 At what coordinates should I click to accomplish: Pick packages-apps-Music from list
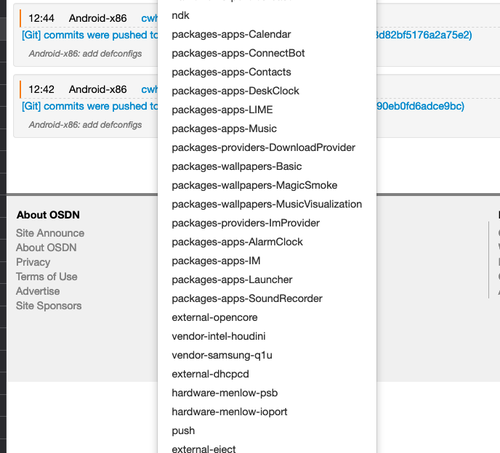coord(267,129)
